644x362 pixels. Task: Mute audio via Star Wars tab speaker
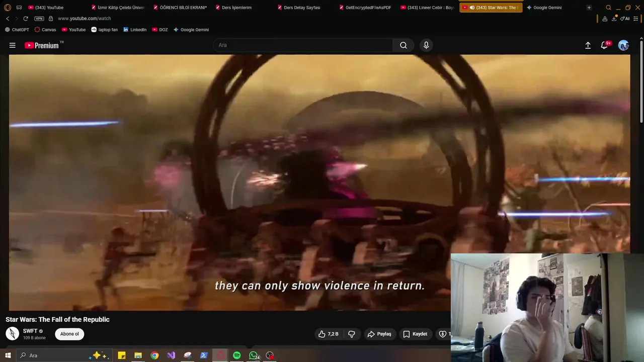(472, 8)
